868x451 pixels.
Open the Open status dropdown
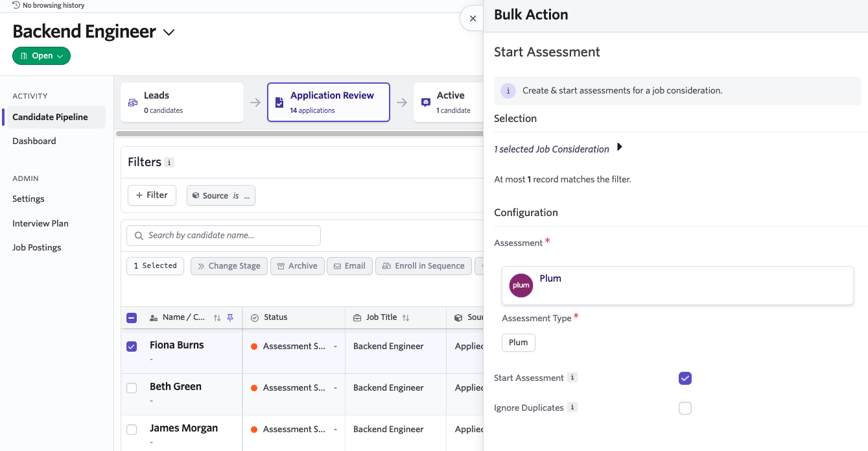tap(41, 56)
